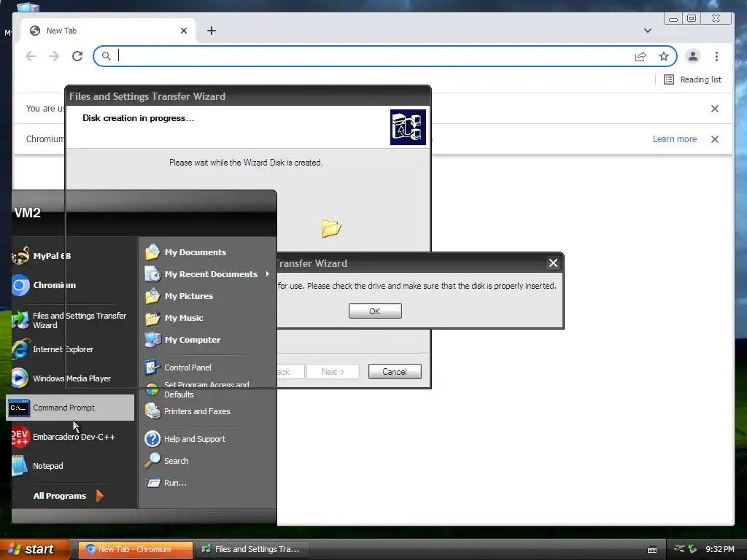Open a new Chromium tab with plus
Image resolution: width=747 pixels, height=560 pixels.
(212, 31)
